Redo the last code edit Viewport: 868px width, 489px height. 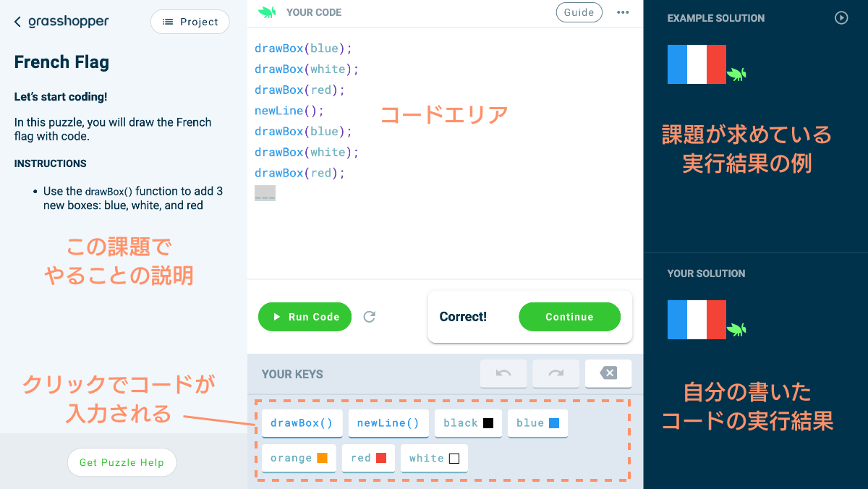point(556,373)
